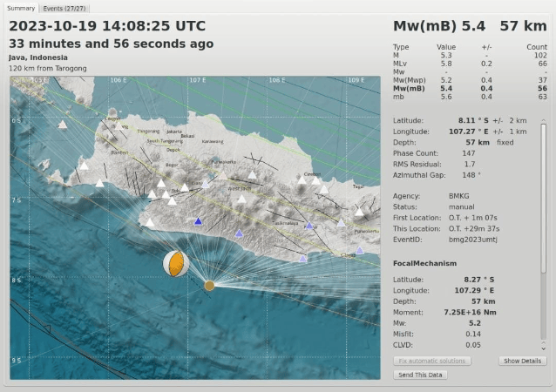
Task: Click the Tegal label on the map
Action: (358, 186)
